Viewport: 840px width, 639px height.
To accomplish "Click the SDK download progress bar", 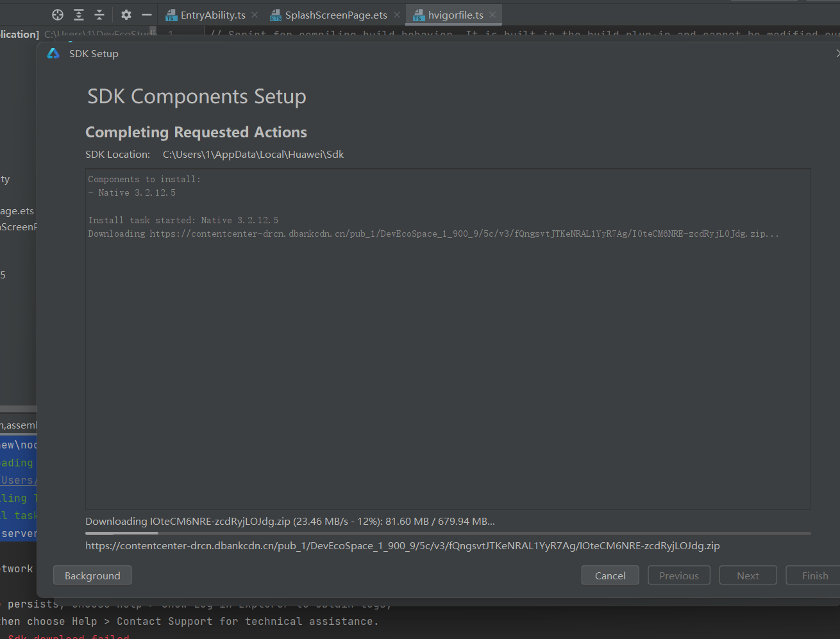I will point(448,533).
